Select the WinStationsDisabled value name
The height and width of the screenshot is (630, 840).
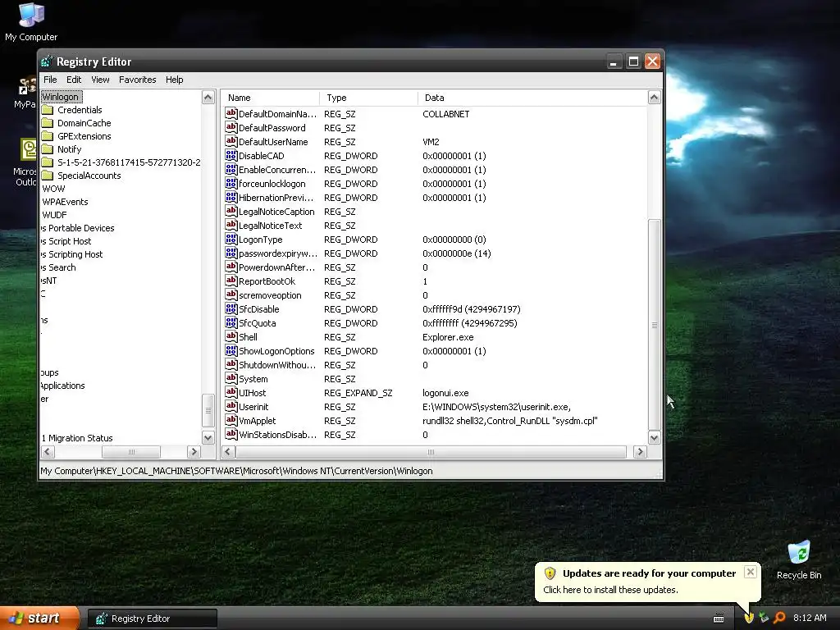(x=277, y=435)
